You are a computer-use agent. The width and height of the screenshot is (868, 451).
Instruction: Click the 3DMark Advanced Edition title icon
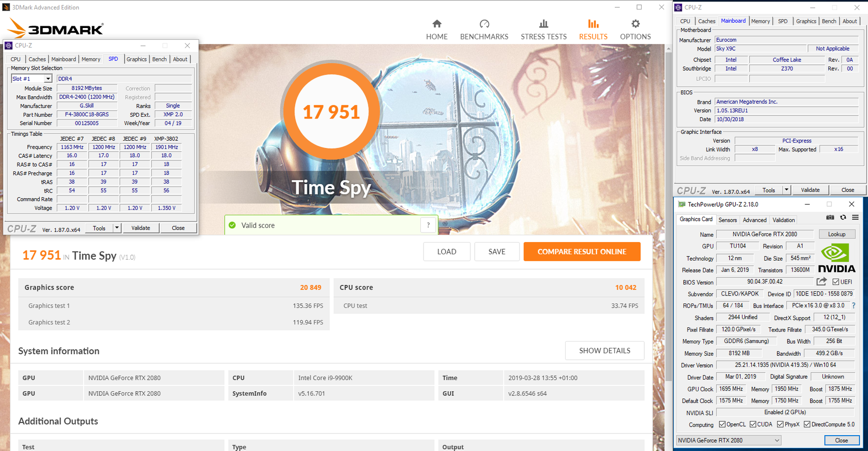[6, 7]
